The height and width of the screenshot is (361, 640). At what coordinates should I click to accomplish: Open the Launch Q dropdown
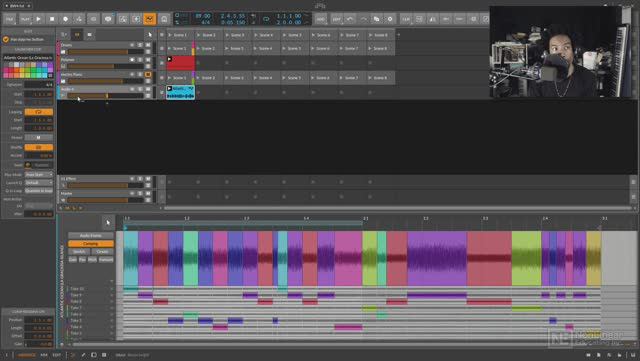(39, 183)
